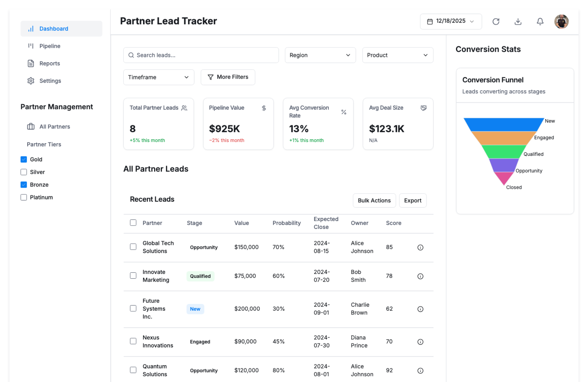Open the notifications bell
The width and height of the screenshot is (588, 382).
click(540, 21)
